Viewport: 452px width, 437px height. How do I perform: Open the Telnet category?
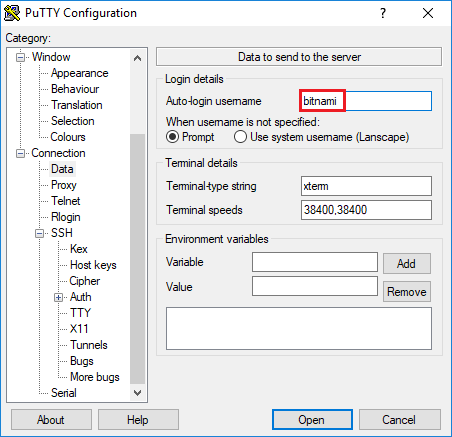coord(66,201)
